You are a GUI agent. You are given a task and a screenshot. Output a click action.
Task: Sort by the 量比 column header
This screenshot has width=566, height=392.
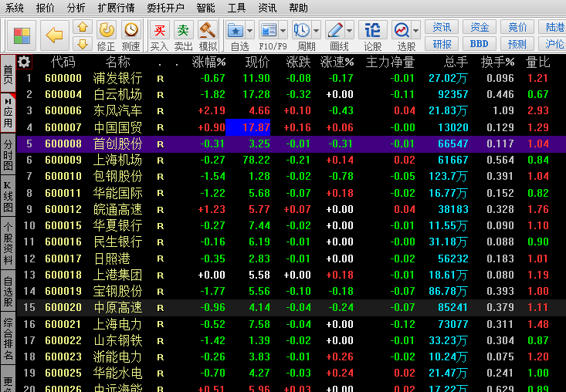pos(538,62)
